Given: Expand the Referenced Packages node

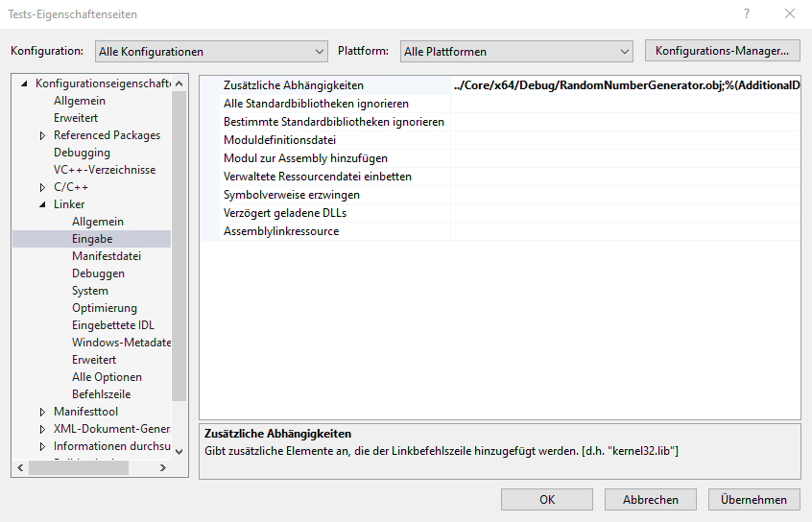Looking at the screenshot, I should 42,135.
